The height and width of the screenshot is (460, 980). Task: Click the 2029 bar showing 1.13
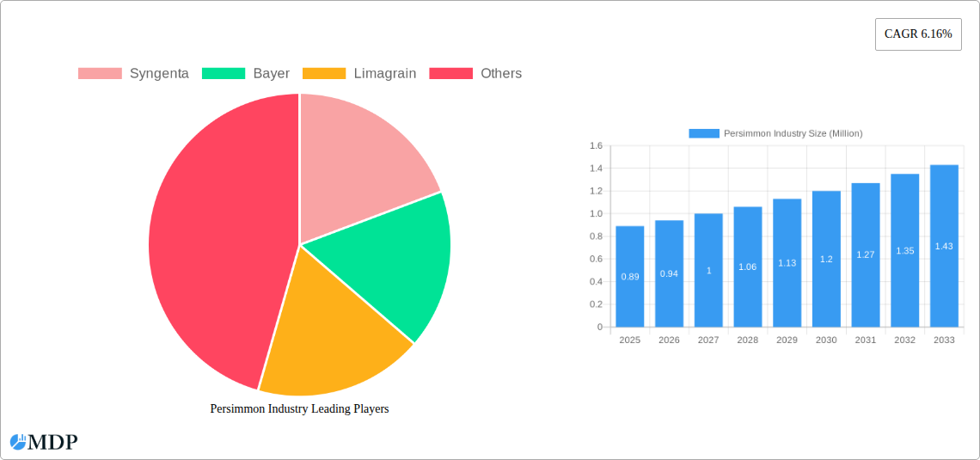[787, 262]
